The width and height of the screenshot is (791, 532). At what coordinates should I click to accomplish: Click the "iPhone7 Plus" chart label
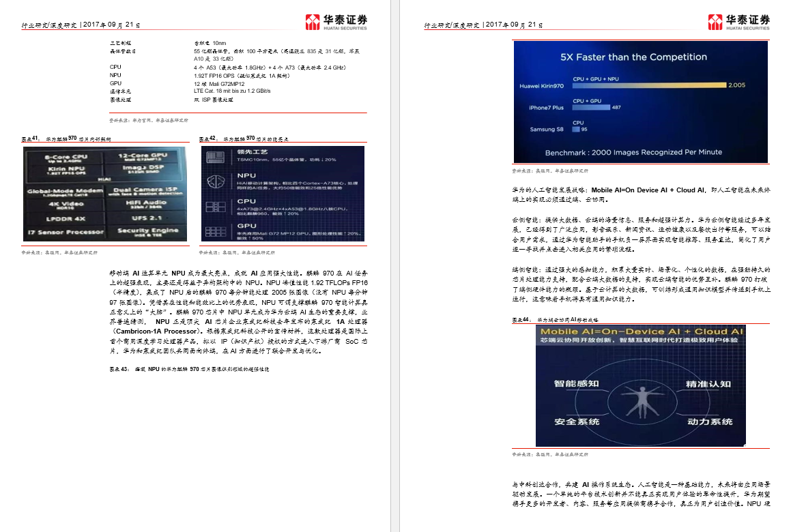pyautogui.click(x=546, y=107)
